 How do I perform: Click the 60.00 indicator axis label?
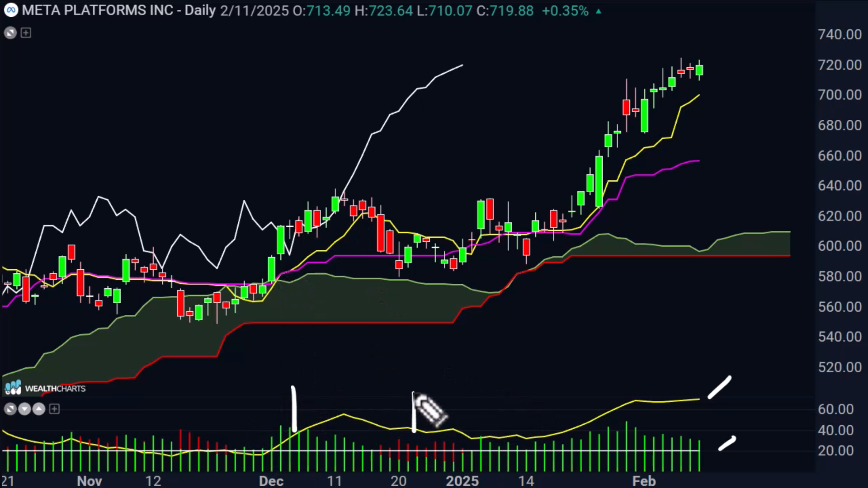coord(835,409)
